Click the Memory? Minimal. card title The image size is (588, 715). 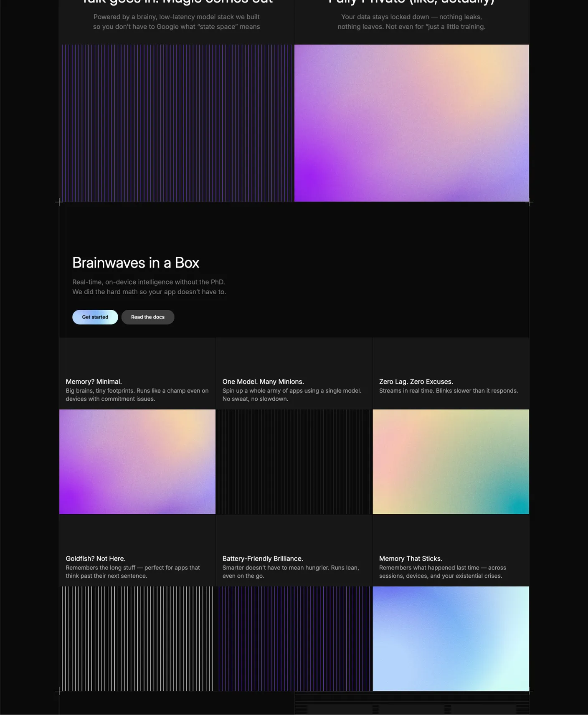coord(94,382)
